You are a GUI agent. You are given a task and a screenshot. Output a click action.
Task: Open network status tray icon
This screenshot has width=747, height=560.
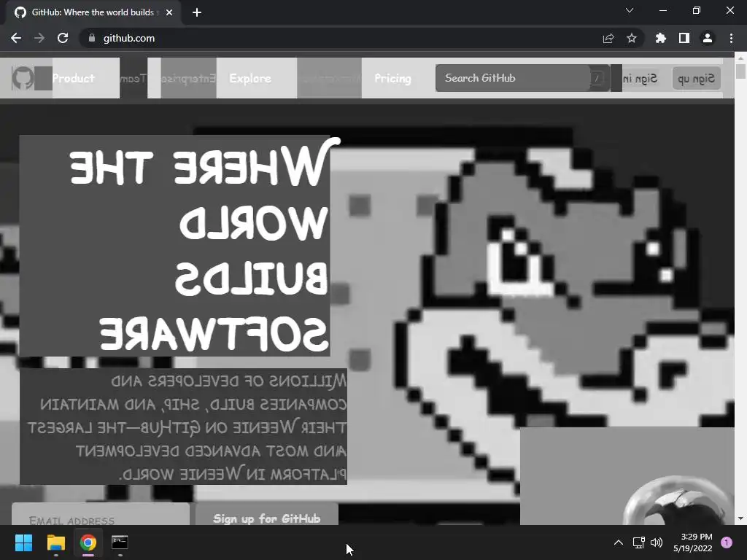(x=639, y=542)
